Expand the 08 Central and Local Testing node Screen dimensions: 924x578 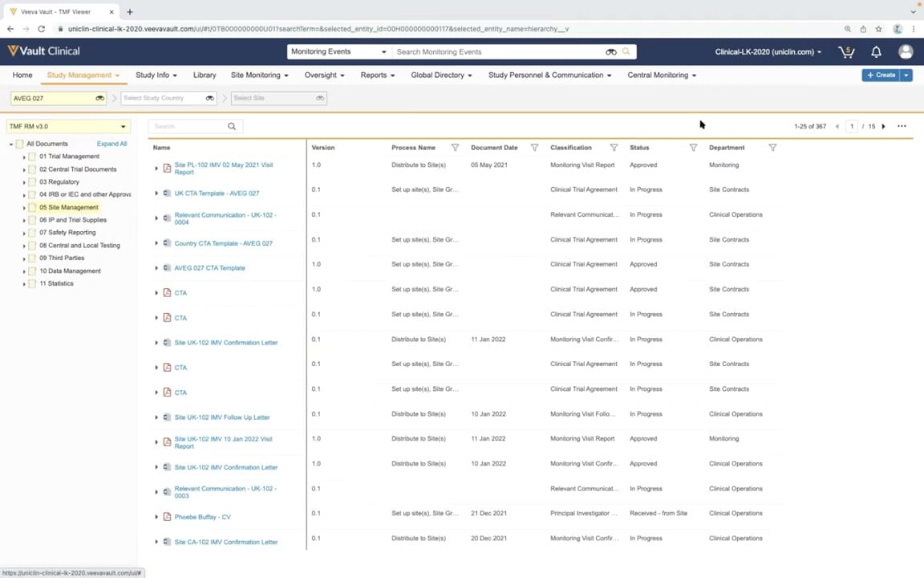pos(24,246)
